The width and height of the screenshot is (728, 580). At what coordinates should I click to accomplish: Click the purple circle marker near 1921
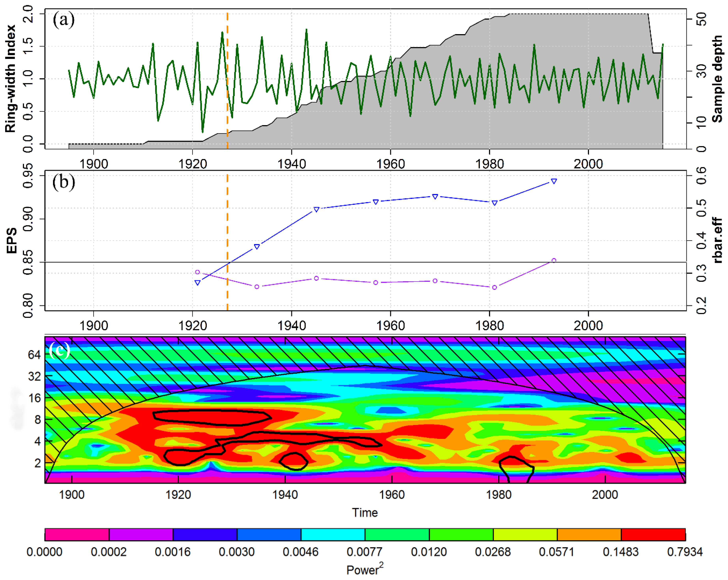coord(198,272)
